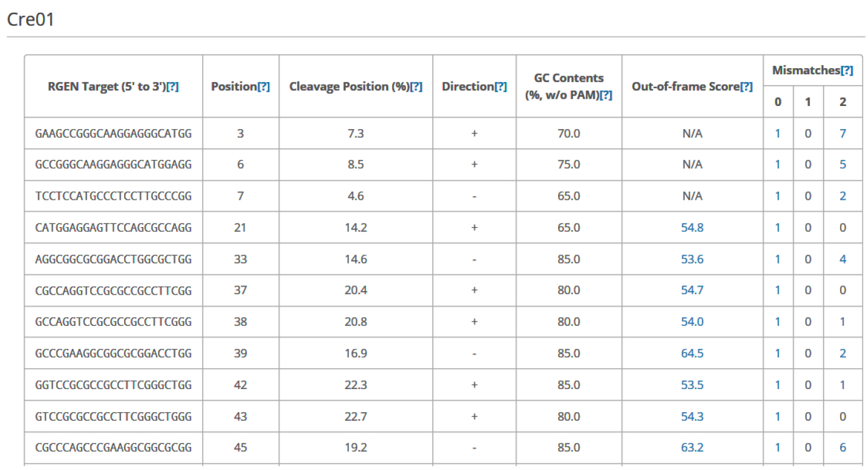The height and width of the screenshot is (470, 868).
Task: Open 2-mismatch count 5 for position 6
Action: 843,164
